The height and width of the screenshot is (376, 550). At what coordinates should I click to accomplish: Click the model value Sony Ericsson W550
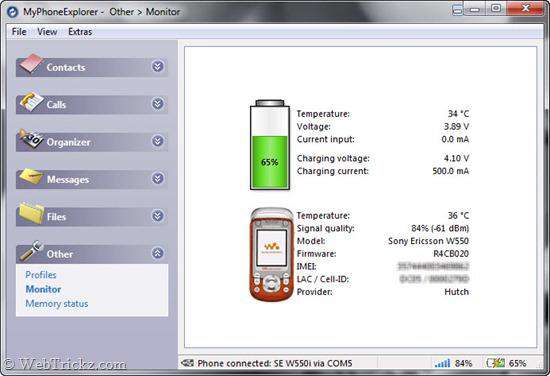[429, 241]
